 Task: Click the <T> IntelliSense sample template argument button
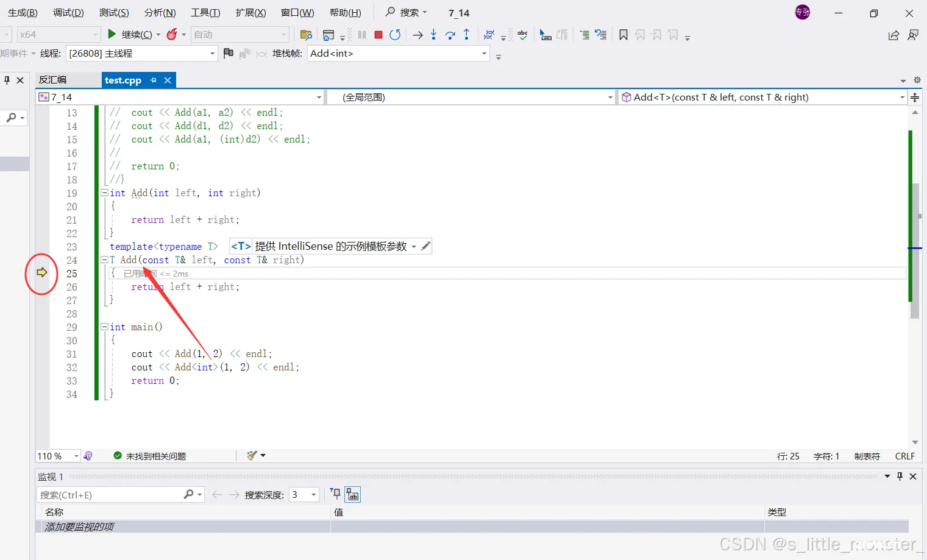pos(241,246)
